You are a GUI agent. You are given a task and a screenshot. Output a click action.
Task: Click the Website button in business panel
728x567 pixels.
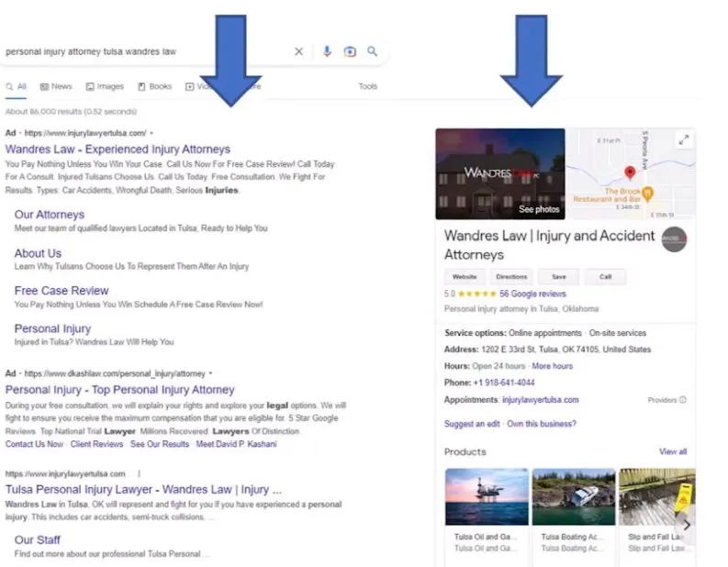click(465, 277)
